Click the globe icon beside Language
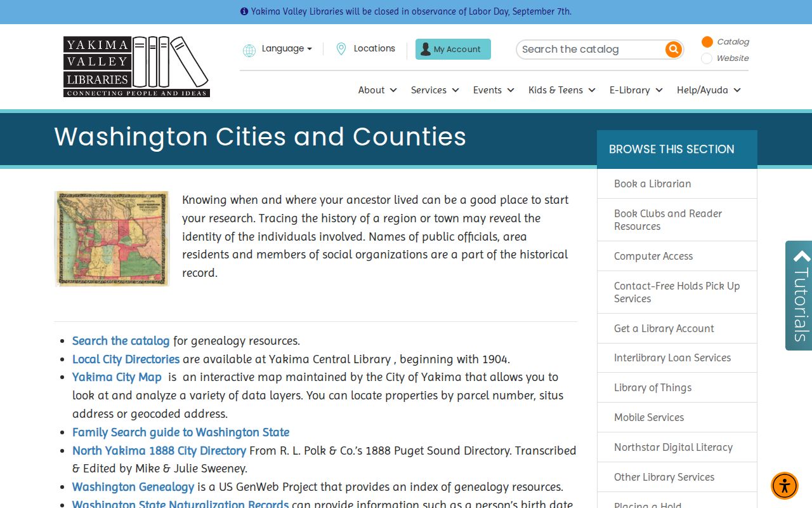The width and height of the screenshot is (812, 508). (x=249, y=50)
